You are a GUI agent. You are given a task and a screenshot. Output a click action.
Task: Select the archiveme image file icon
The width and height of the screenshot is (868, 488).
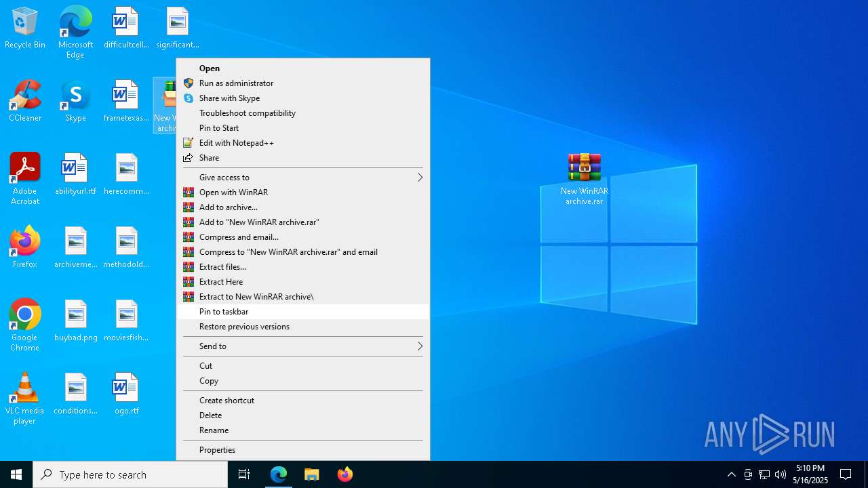(x=75, y=248)
